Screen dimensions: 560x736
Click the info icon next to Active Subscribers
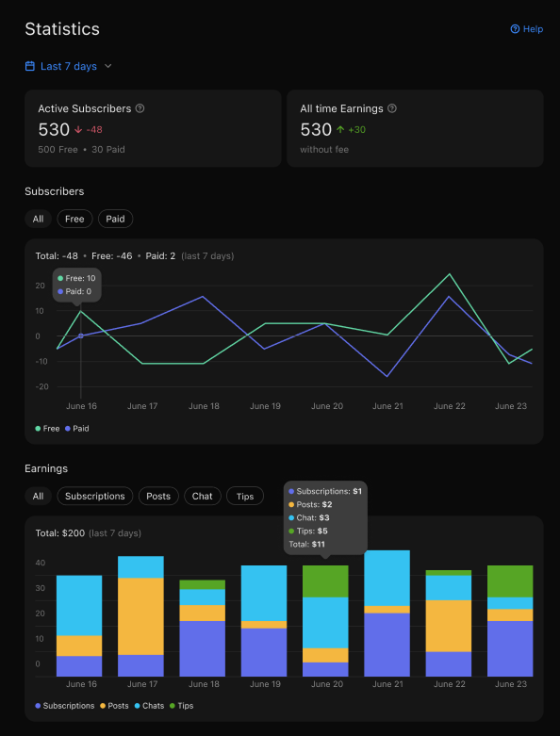point(140,108)
